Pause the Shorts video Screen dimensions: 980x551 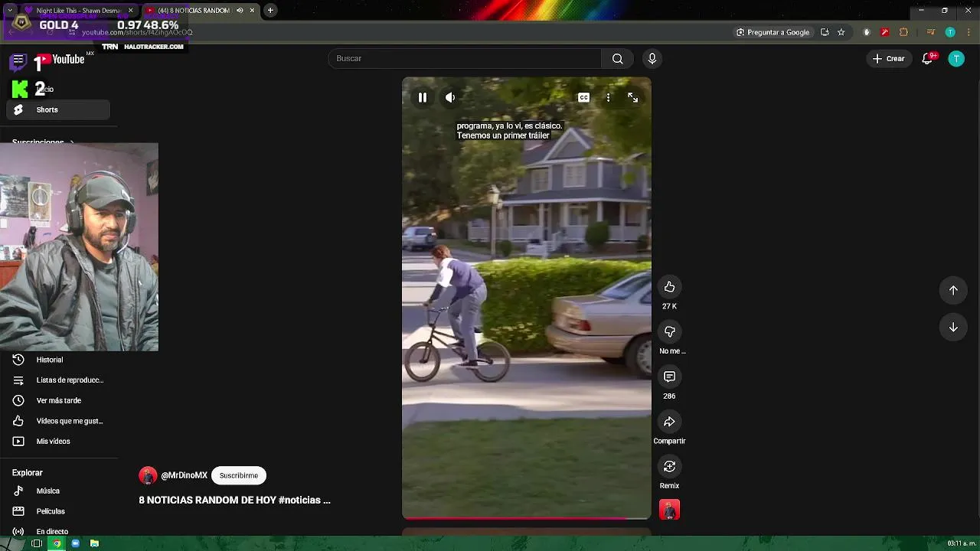[x=422, y=98]
